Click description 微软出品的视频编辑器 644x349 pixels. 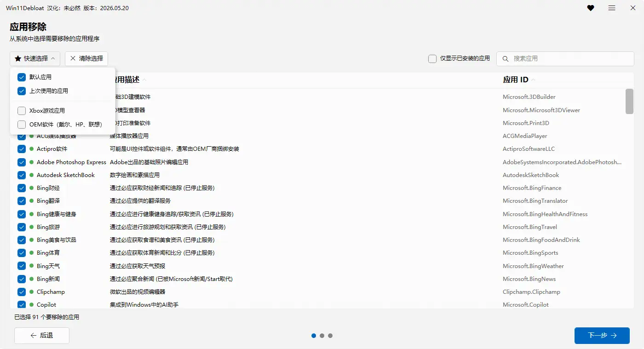point(138,292)
